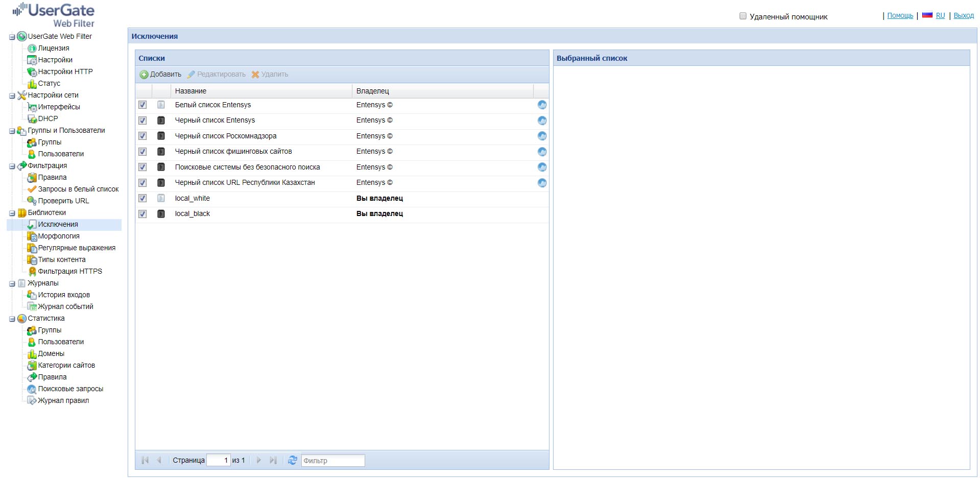Click the list type icon for local_black

[161, 213]
